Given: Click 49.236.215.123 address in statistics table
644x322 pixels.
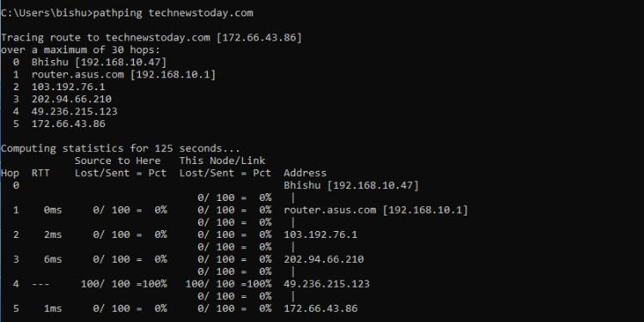Looking at the screenshot, I should (326, 284).
